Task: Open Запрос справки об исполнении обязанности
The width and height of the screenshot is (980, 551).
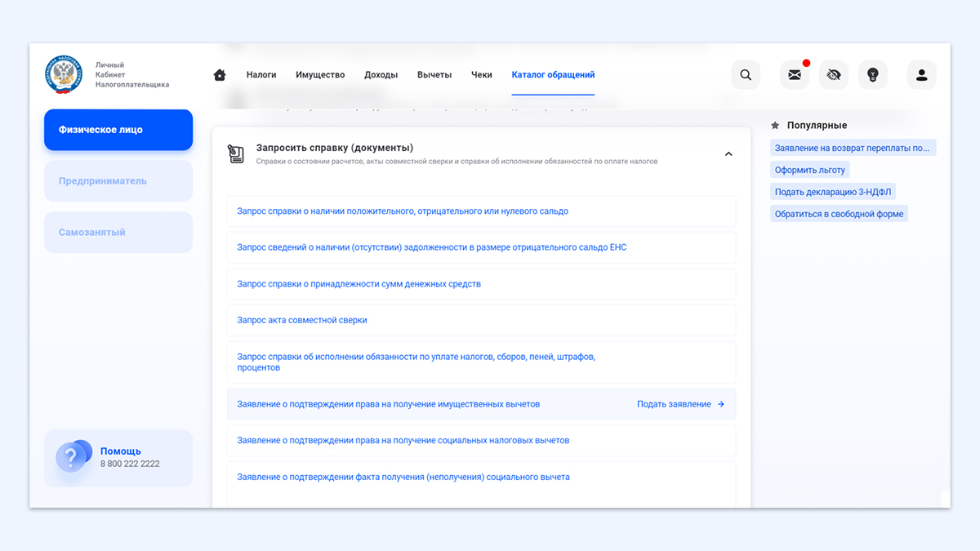Action: tap(481, 362)
